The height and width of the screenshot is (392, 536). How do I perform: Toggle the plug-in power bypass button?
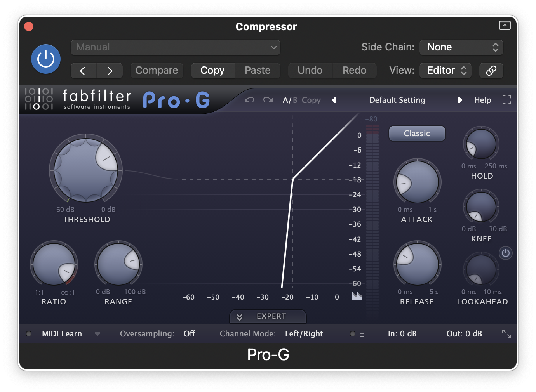tap(46, 59)
